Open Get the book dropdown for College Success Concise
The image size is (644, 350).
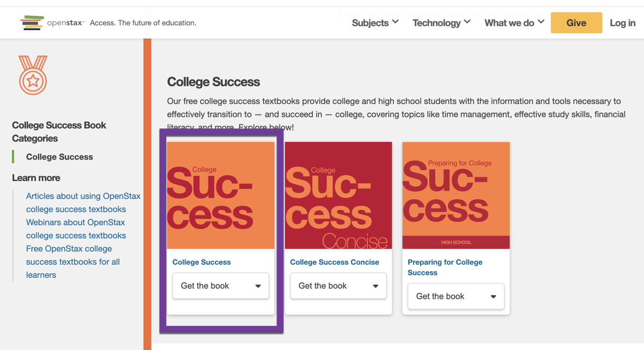click(x=338, y=286)
